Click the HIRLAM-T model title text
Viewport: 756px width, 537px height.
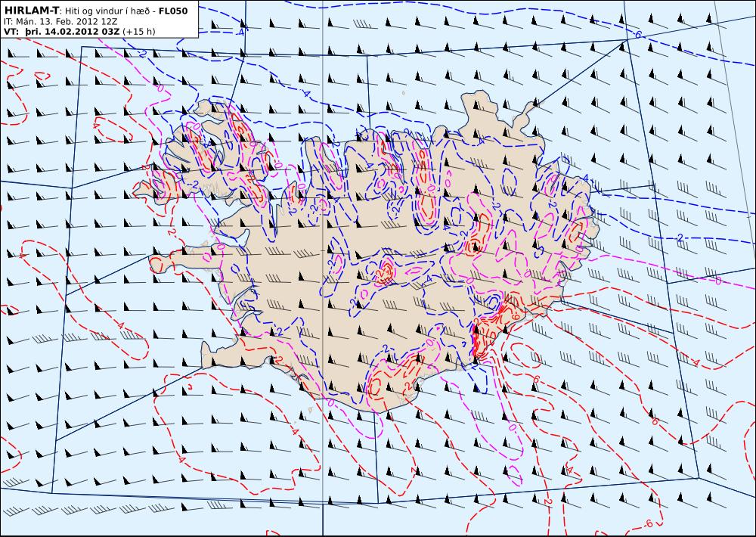(31, 11)
